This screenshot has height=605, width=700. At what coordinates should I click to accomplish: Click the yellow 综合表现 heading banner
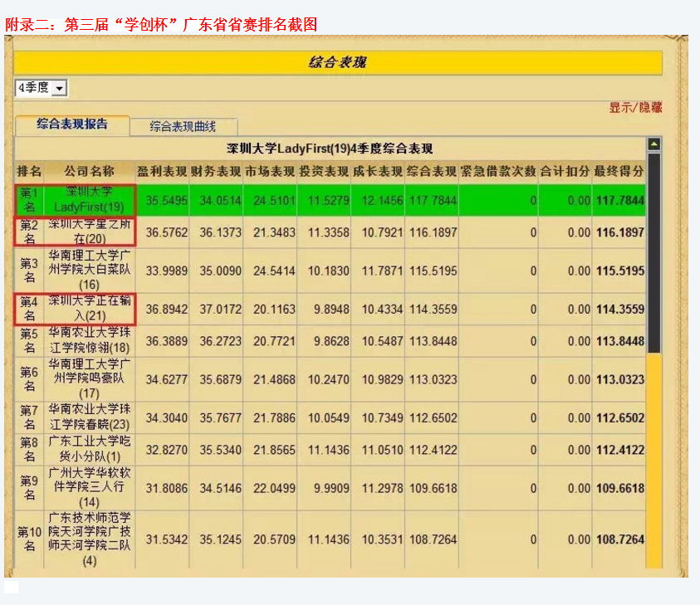(337, 62)
